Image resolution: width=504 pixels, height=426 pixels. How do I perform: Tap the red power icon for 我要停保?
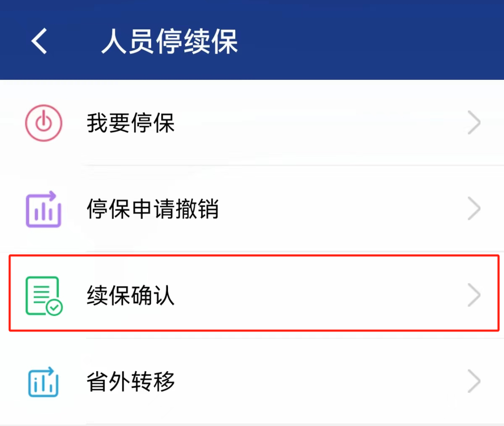pyautogui.click(x=43, y=123)
